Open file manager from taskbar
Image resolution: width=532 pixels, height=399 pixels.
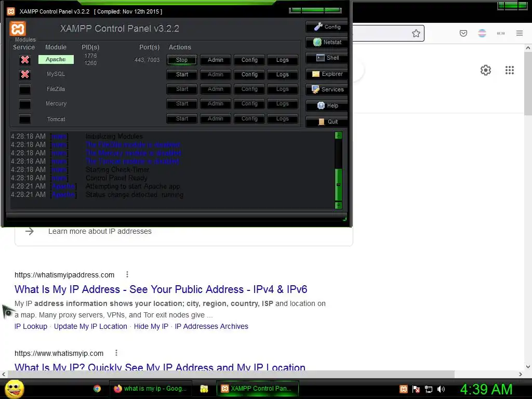point(204,389)
